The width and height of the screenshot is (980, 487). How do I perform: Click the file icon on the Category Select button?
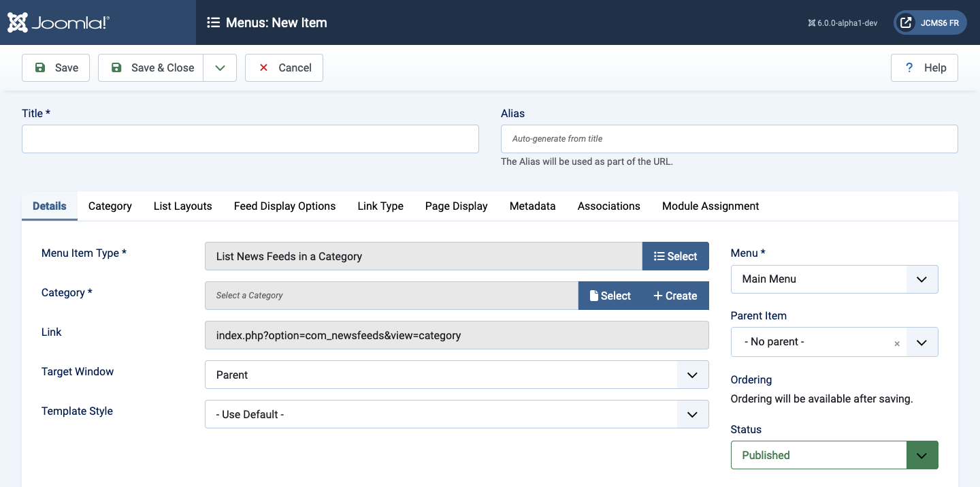595,296
